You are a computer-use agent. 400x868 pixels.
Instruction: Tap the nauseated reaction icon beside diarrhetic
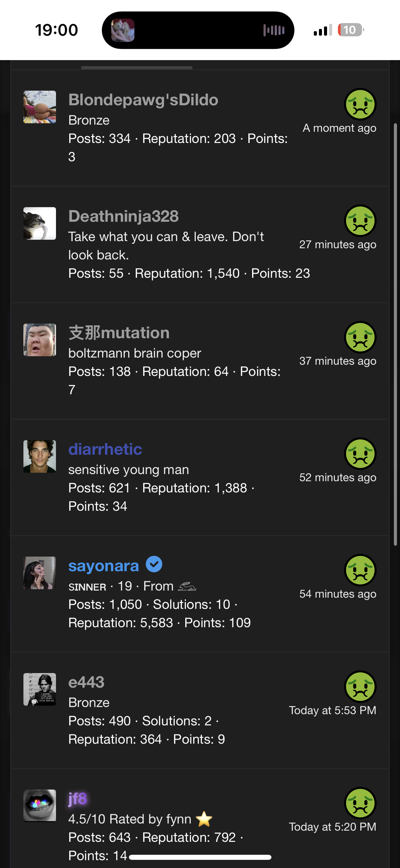tap(360, 454)
